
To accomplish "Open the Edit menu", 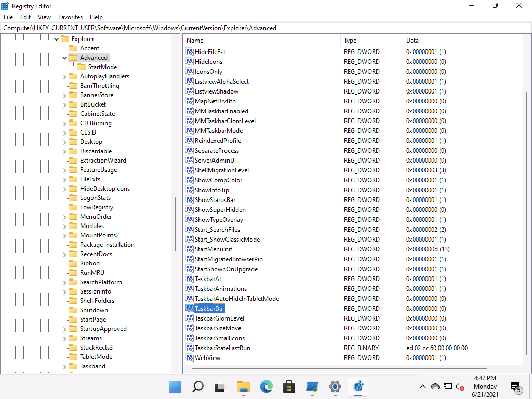I will click(25, 17).
